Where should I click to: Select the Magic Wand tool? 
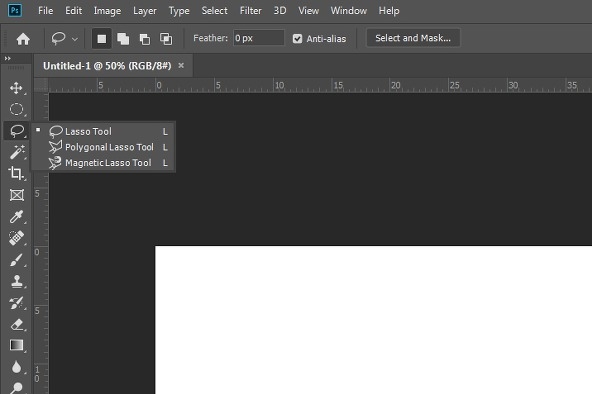(17, 152)
